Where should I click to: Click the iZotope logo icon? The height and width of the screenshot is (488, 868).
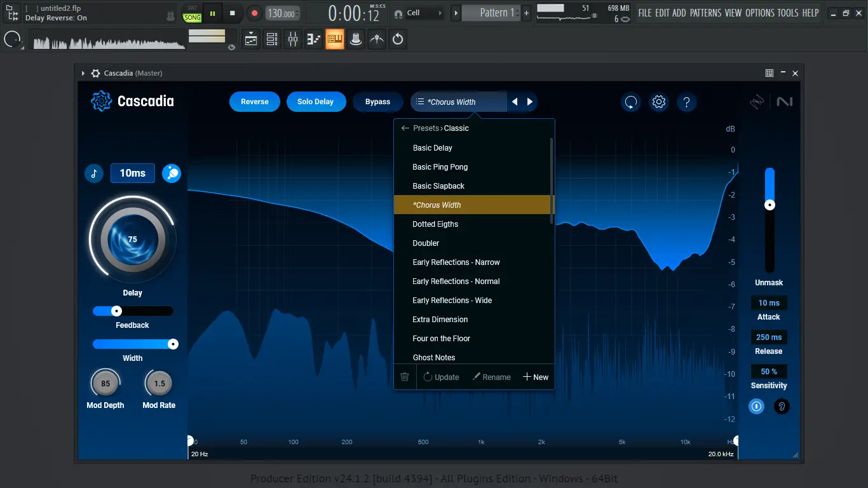coord(757,102)
